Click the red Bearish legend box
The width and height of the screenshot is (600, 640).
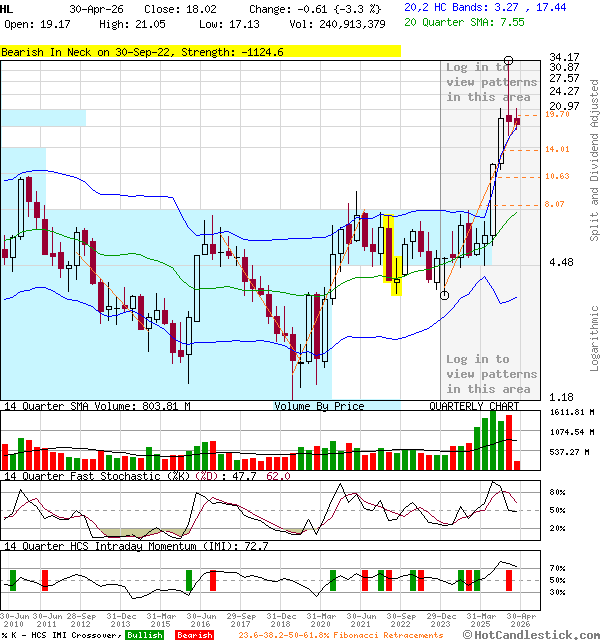point(195,635)
